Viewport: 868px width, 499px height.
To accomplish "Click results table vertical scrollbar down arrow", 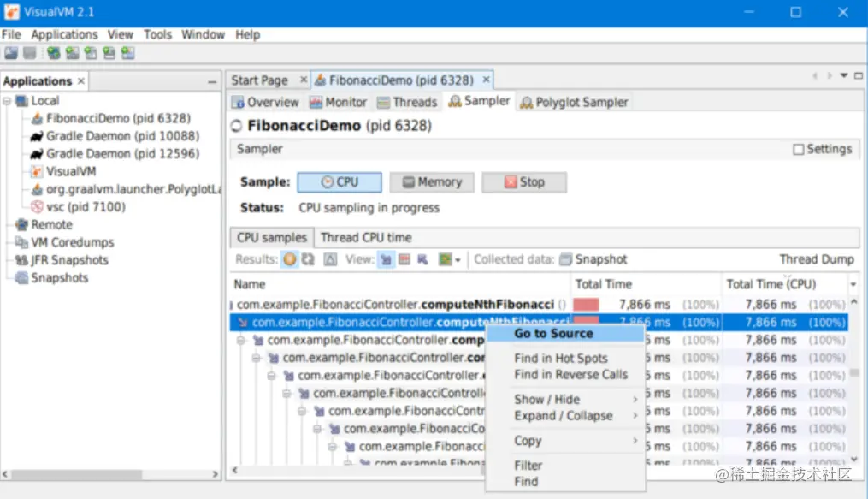I will click(x=853, y=459).
